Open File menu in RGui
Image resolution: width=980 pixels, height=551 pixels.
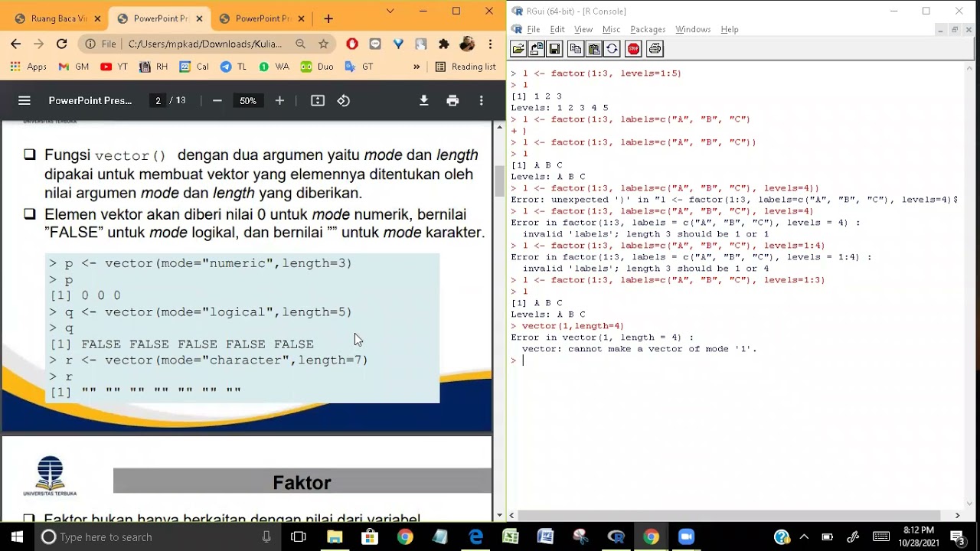pos(534,29)
